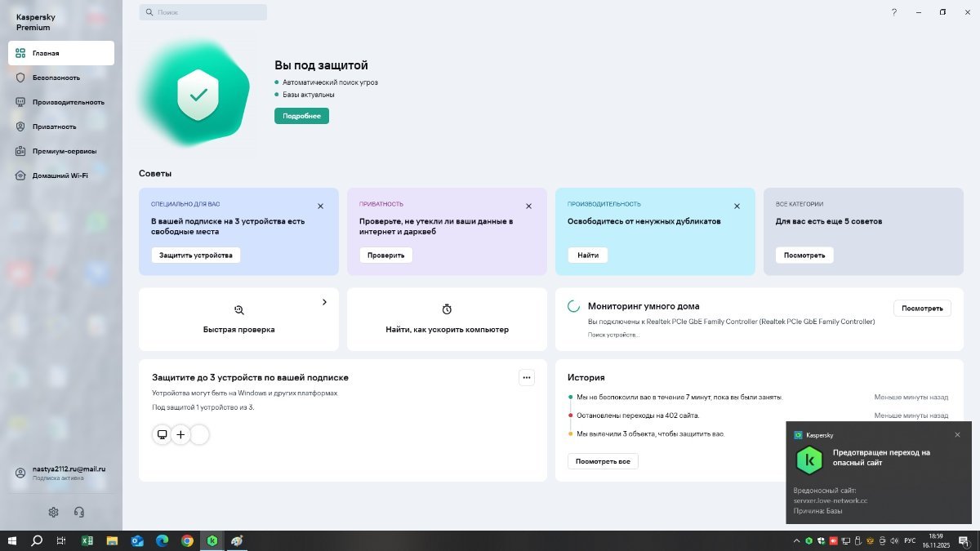Open Премиум-сервисы sidebar icon
Image resolution: width=980 pixels, height=551 pixels.
click(20, 151)
